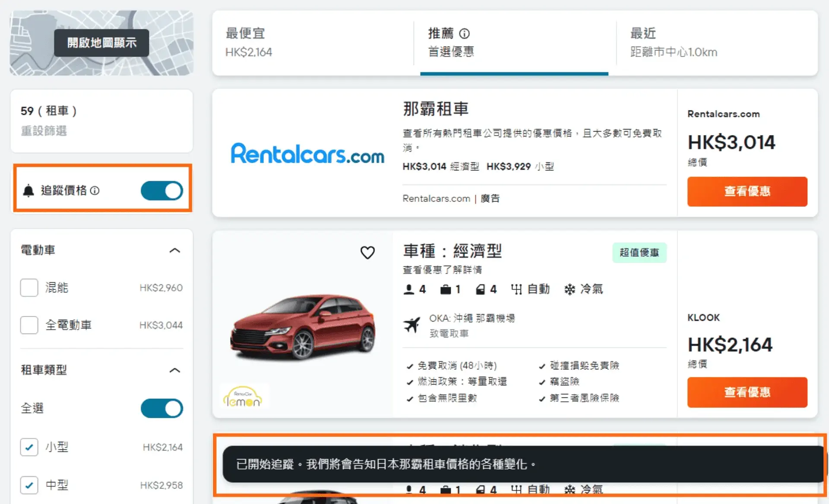
Task: Click the 59（租車）results count
Action: (49, 111)
